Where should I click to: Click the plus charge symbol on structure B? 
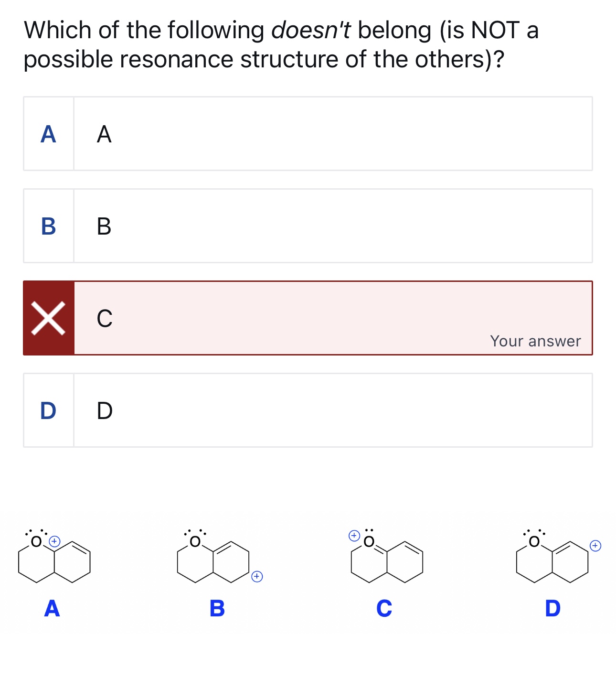(x=257, y=577)
